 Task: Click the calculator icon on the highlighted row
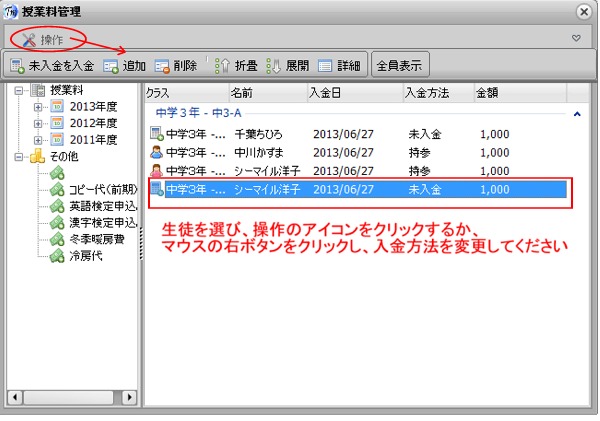(157, 189)
